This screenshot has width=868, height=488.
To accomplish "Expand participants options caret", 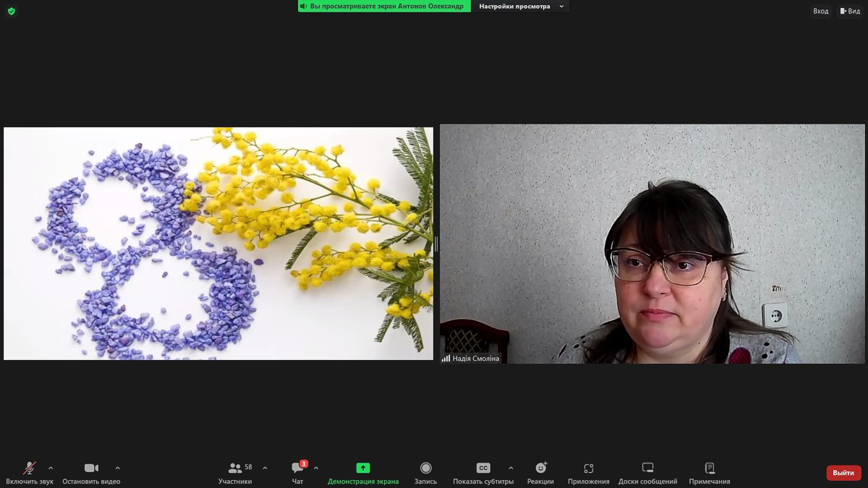I will pyautogui.click(x=265, y=468).
